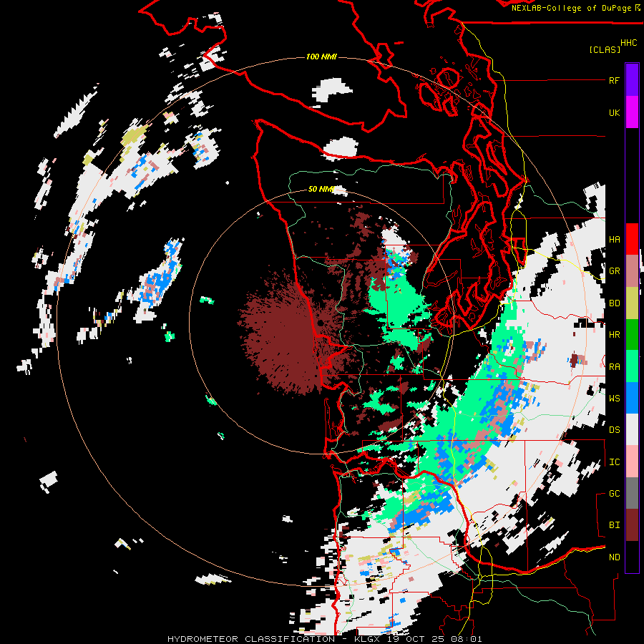Click the [CLAS] units label
Image resolution: width=644 pixels, height=644 pixels.
pos(604,49)
